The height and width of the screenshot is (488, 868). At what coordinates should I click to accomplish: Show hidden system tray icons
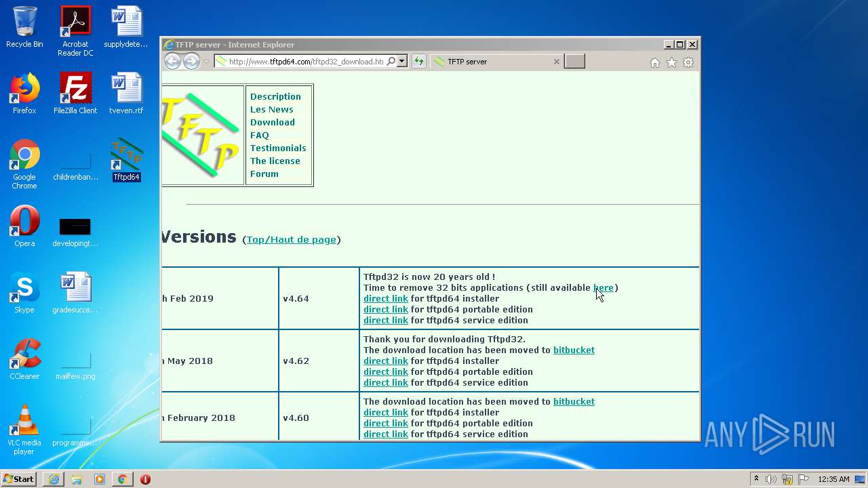tap(756, 479)
